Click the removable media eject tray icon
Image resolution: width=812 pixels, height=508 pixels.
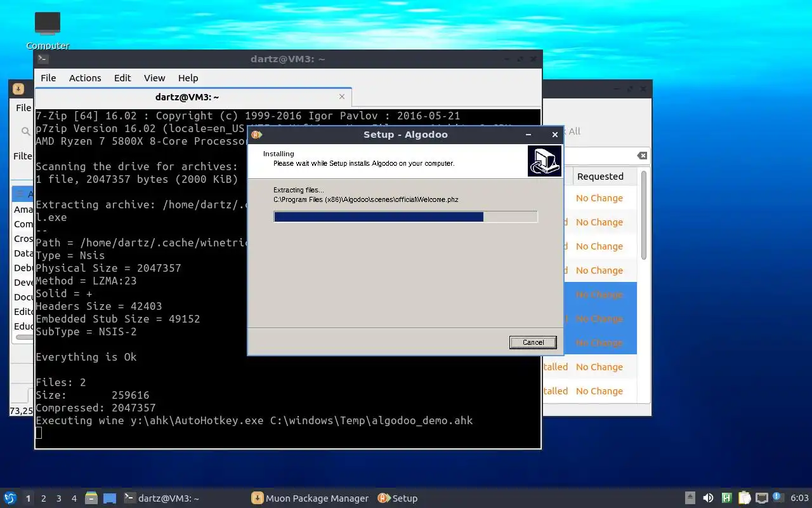coord(691,498)
